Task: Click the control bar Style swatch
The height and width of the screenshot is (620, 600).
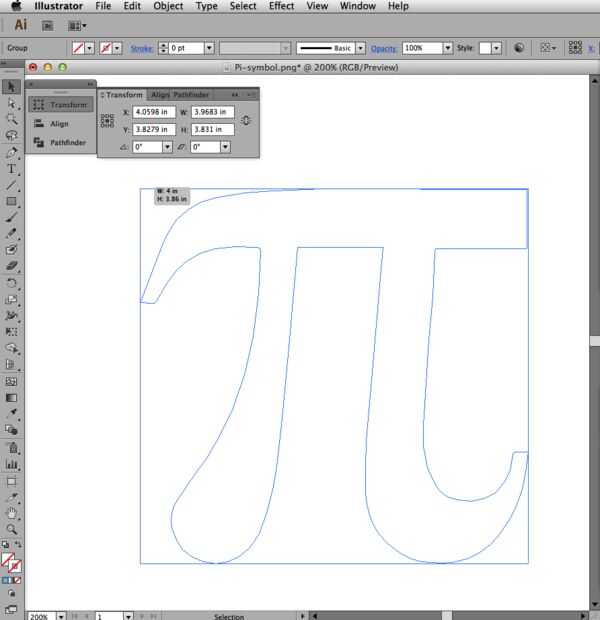Action: 485,48
